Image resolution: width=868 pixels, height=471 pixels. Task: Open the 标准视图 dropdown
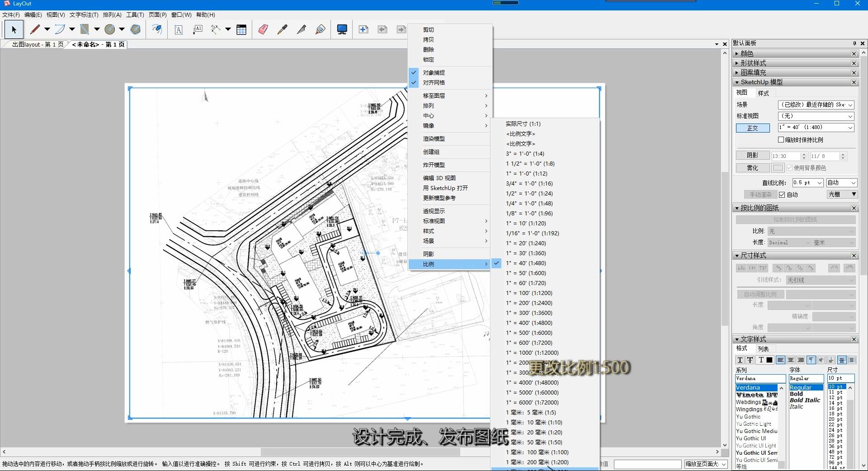point(816,116)
